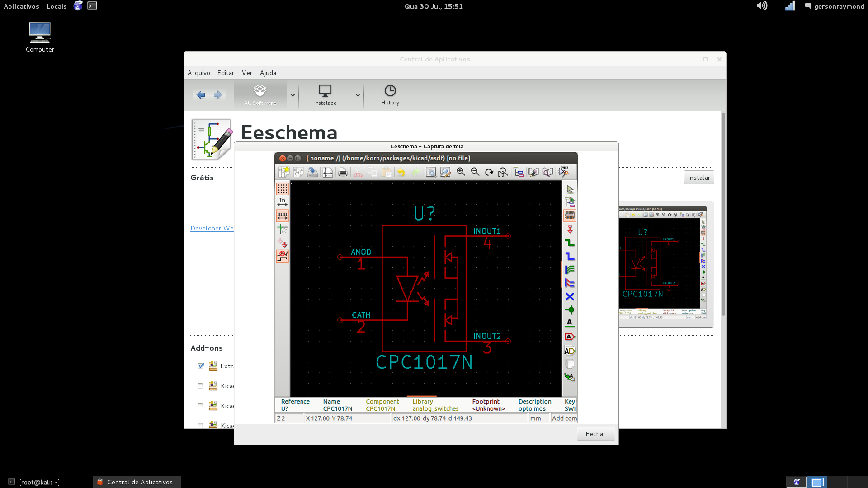Click the blue place bus icon
The image size is (868, 488).
pos(570,256)
